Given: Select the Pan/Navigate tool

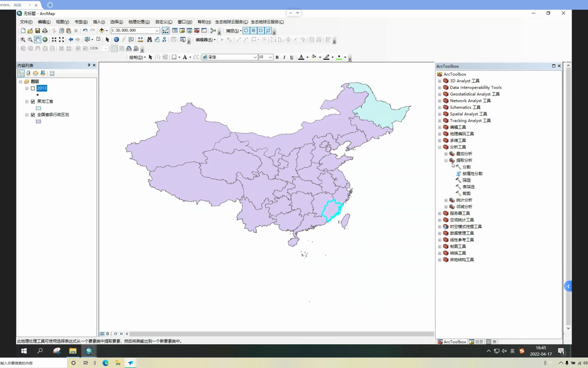Looking at the screenshot, I should click(x=37, y=39).
